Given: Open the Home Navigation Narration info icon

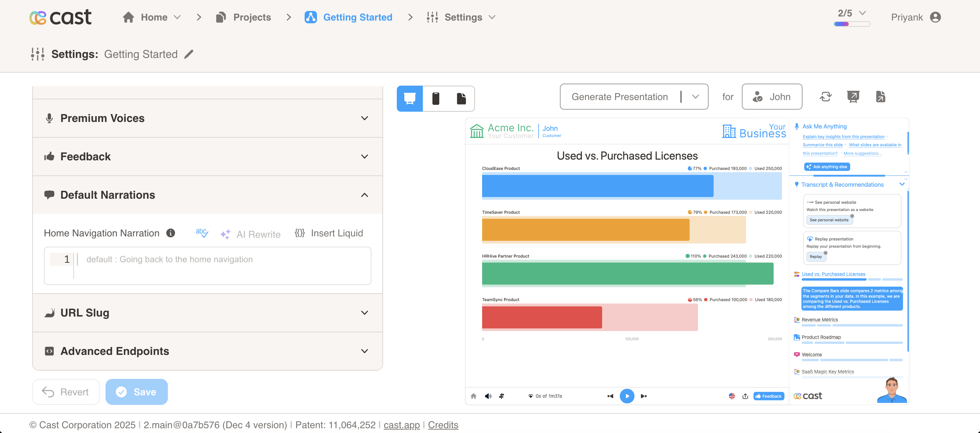Looking at the screenshot, I should (171, 233).
